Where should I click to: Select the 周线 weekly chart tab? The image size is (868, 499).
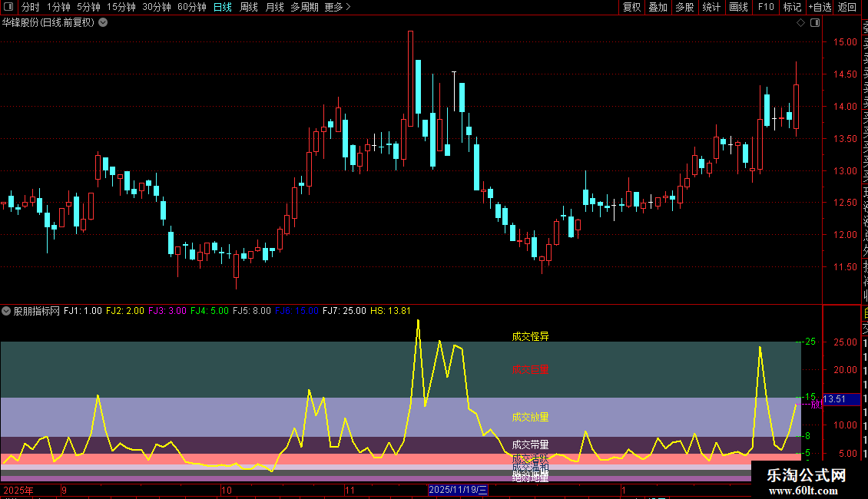tap(249, 7)
